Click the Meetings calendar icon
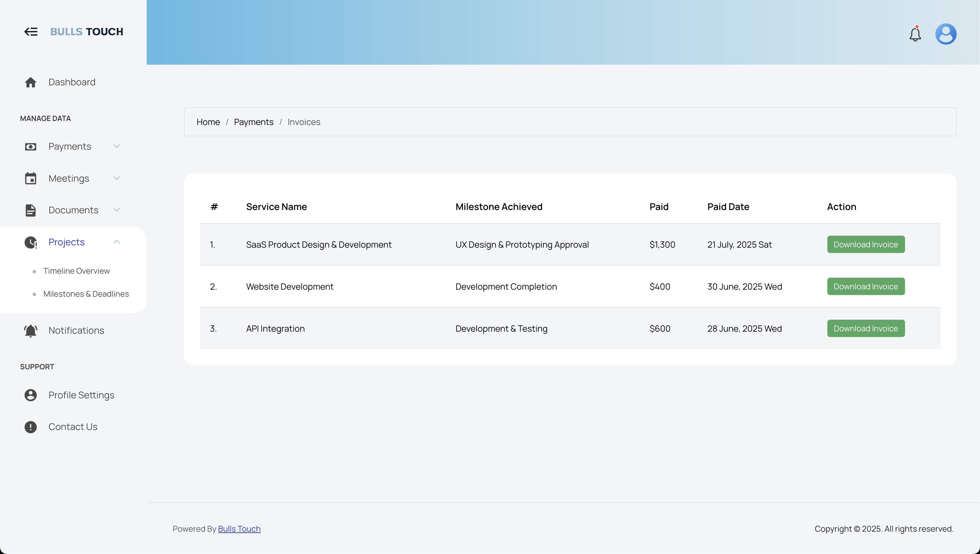The image size is (980, 554). click(x=30, y=178)
